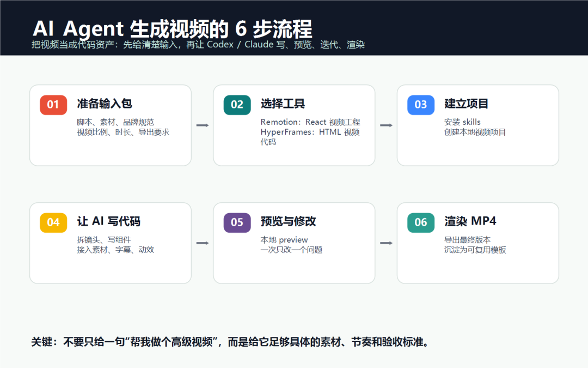Viewport: 588px width, 368px height.
Task: Click the line '导出最终版本'
Action: 468,240
